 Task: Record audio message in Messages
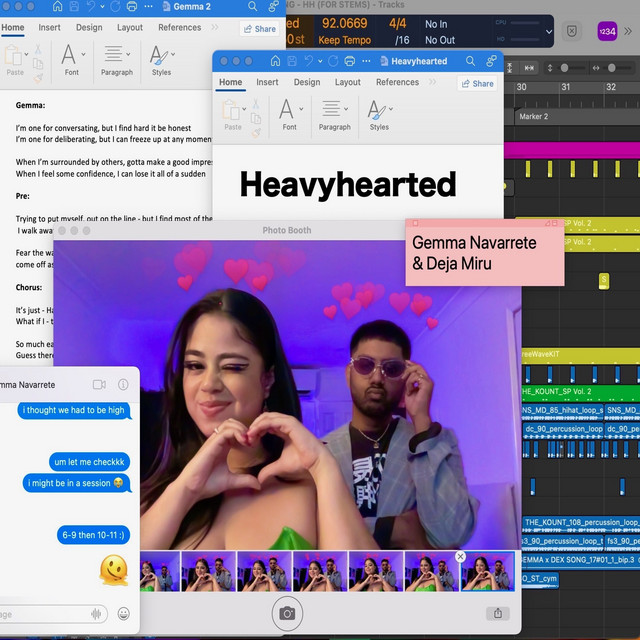[96, 613]
